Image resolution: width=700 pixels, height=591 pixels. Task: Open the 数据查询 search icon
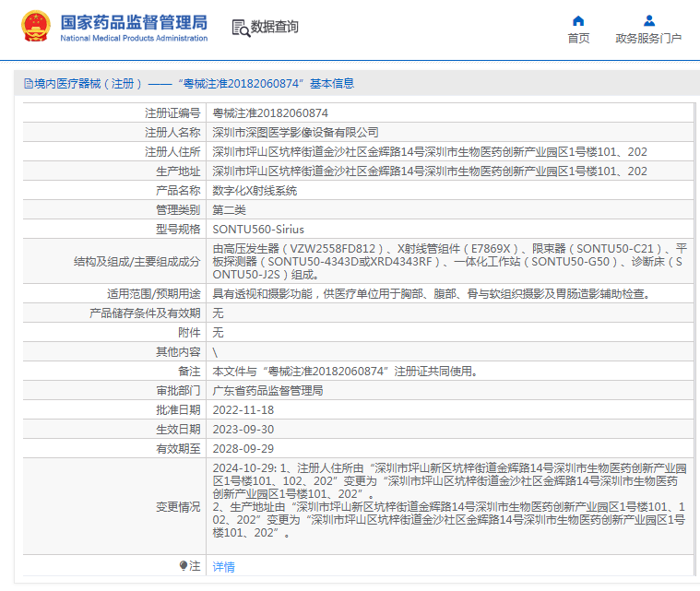[241, 28]
